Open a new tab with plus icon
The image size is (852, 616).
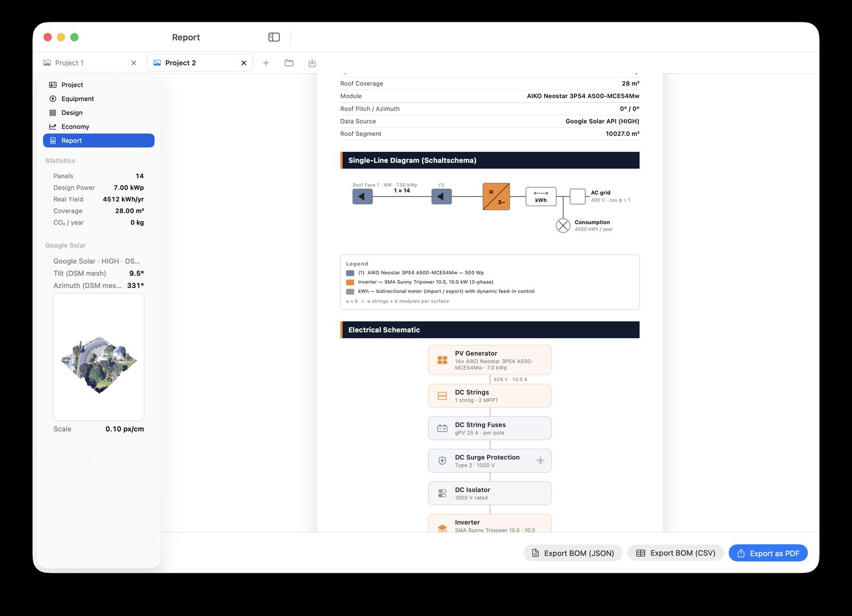coord(266,63)
